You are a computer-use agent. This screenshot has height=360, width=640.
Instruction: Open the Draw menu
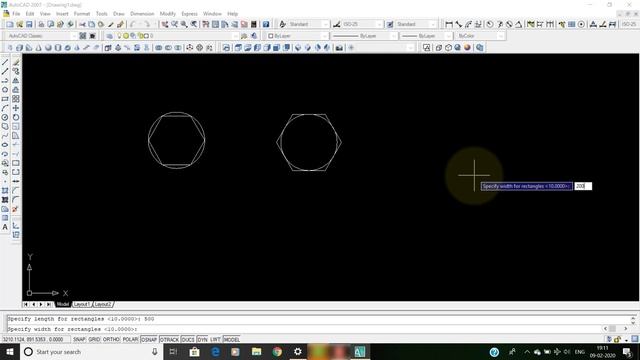click(119, 14)
